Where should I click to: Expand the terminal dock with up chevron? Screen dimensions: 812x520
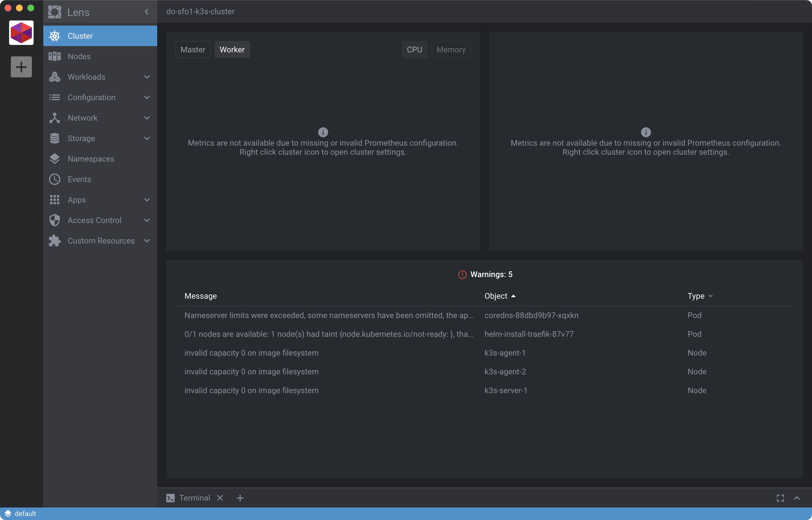click(797, 498)
